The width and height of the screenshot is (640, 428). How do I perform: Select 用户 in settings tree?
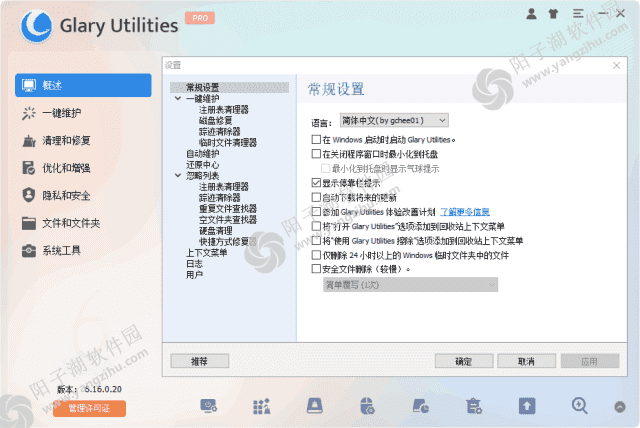pos(194,275)
